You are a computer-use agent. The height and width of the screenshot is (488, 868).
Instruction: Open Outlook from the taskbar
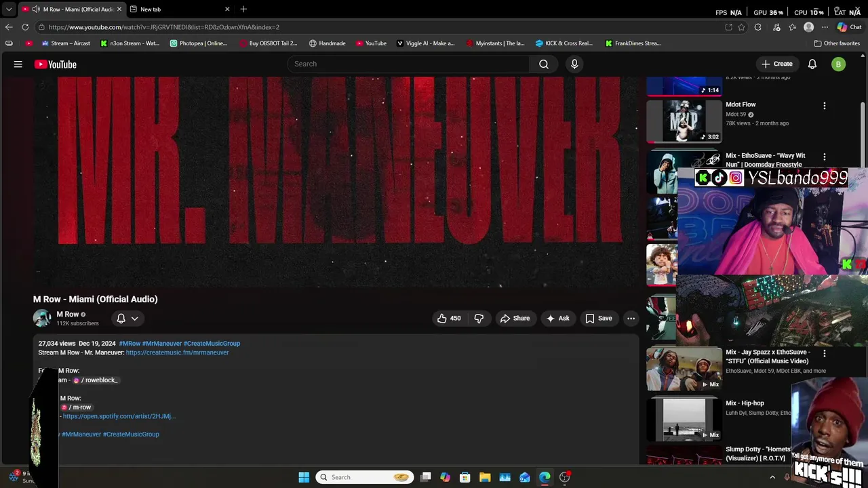[525, 477]
